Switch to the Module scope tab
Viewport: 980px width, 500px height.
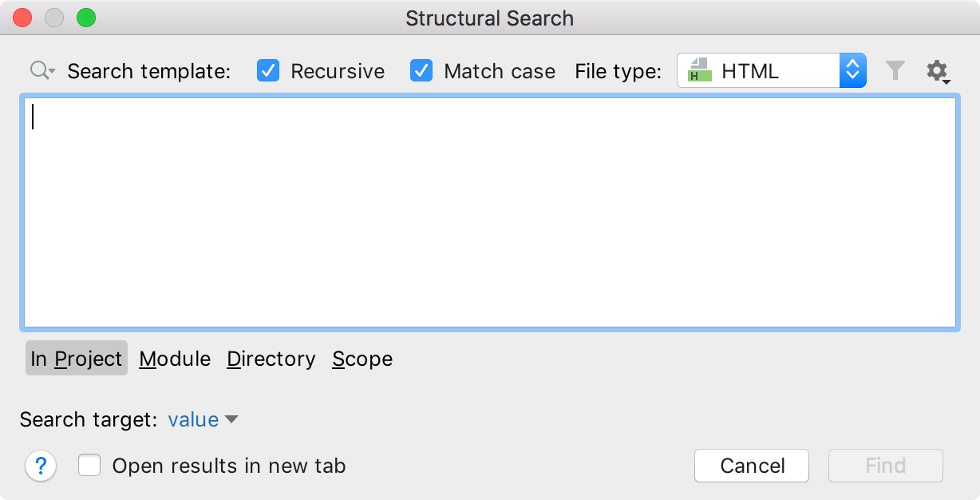174,359
